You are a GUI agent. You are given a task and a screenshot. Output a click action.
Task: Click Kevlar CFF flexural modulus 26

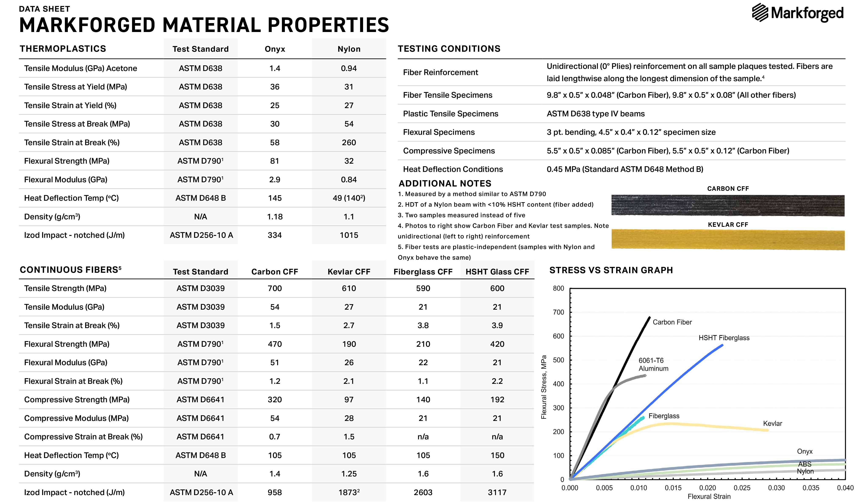click(x=349, y=362)
